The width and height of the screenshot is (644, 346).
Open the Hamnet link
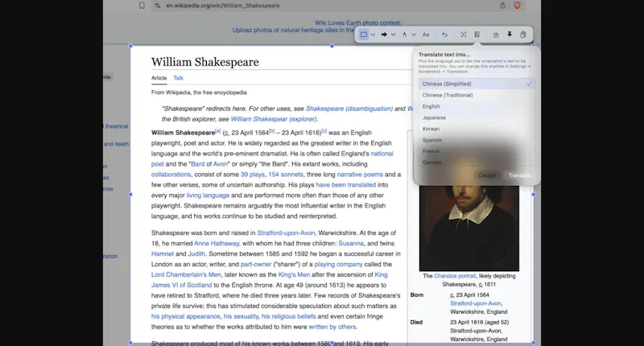click(x=163, y=253)
